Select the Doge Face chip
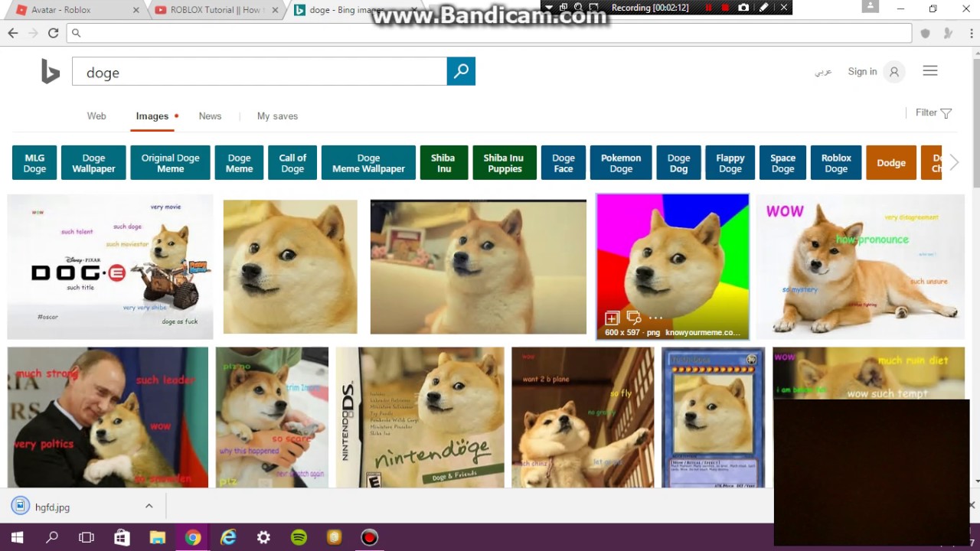The width and height of the screenshot is (980, 551). [x=563, y=163]
